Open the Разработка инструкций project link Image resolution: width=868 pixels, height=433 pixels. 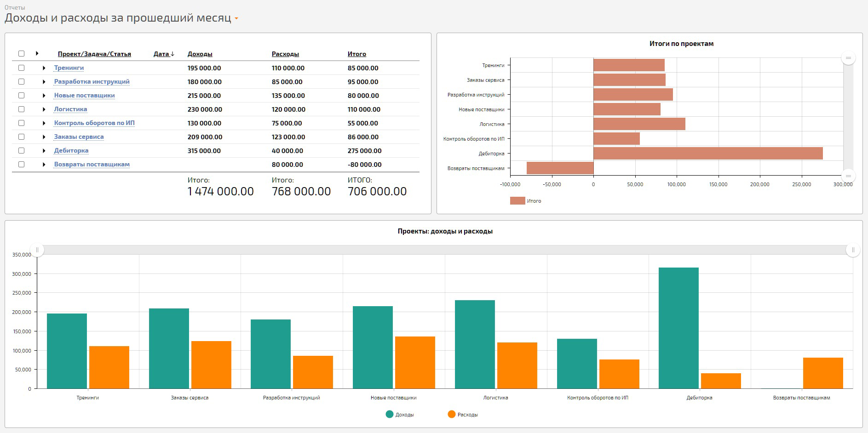[x=92, y=82]
